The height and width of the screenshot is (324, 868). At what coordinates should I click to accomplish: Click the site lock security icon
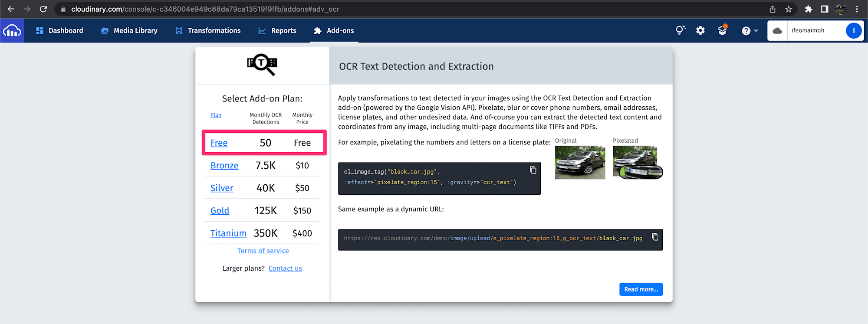pos(63,9)
